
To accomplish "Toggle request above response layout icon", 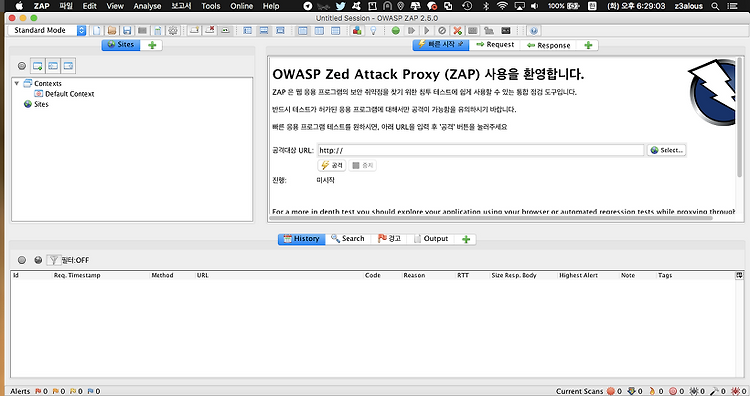I will click(x=335, y=31).
